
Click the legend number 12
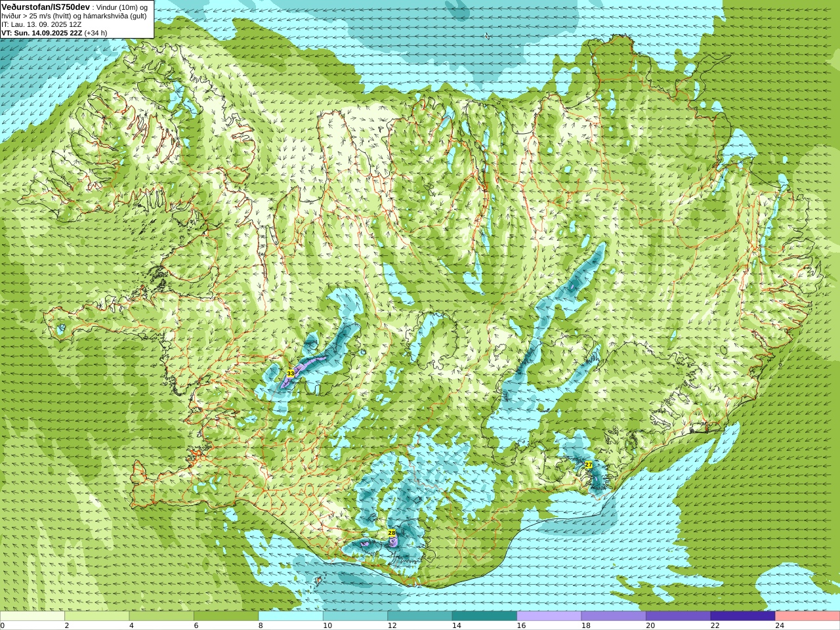pyautogui.click(x=392, y=625)
